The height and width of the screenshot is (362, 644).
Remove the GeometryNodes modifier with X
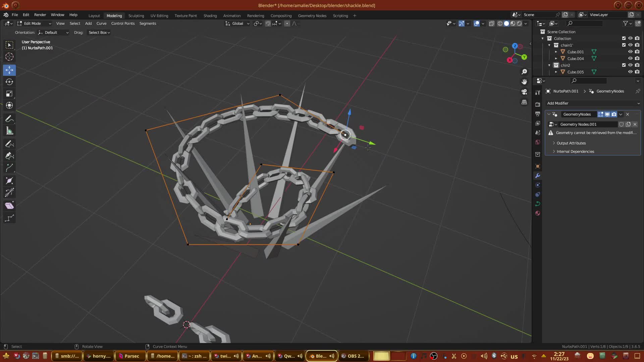pos(628,114)
